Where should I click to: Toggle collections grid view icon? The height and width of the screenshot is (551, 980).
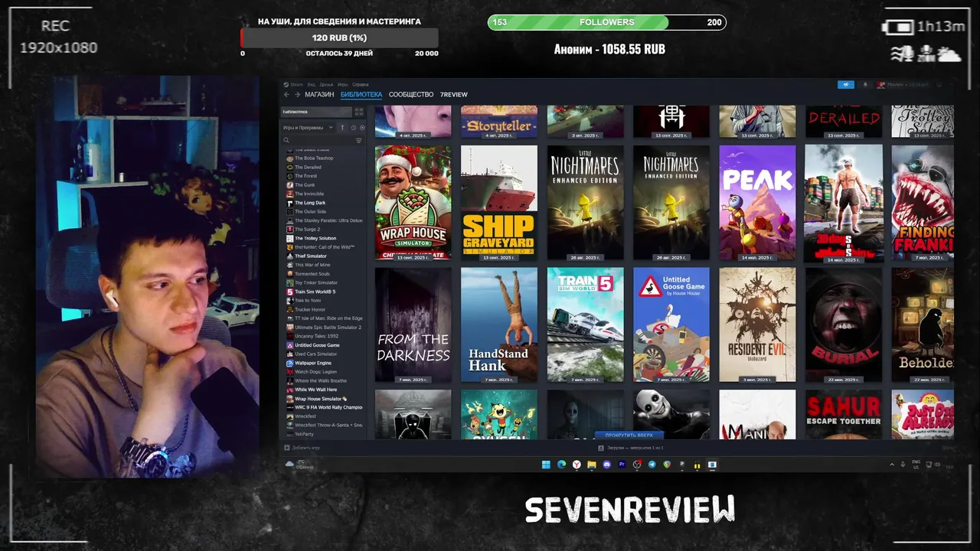pyautogui.click(x=358, y=112)
